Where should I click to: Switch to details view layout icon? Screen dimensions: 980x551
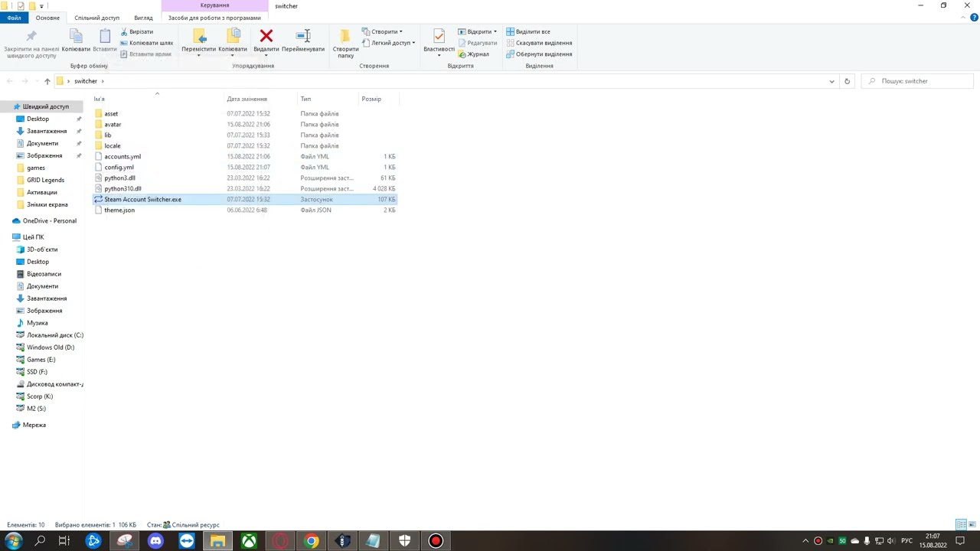(x=961, y=525)
